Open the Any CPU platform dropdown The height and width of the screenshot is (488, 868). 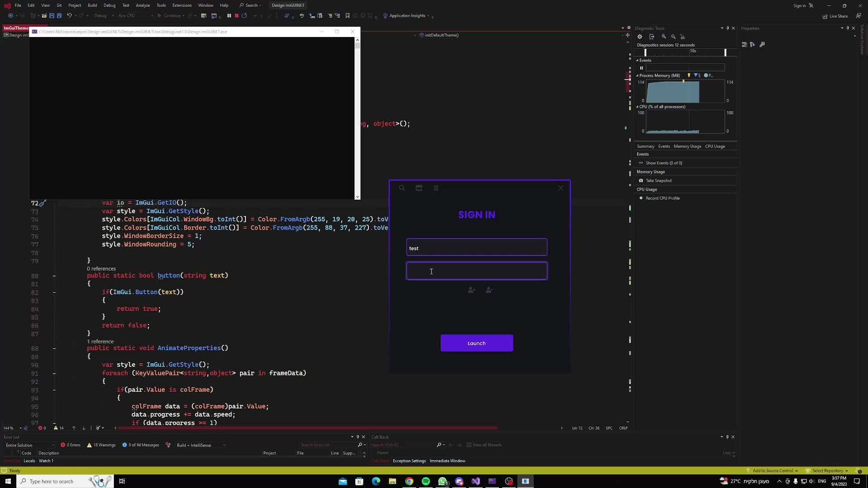click(134, 15)
